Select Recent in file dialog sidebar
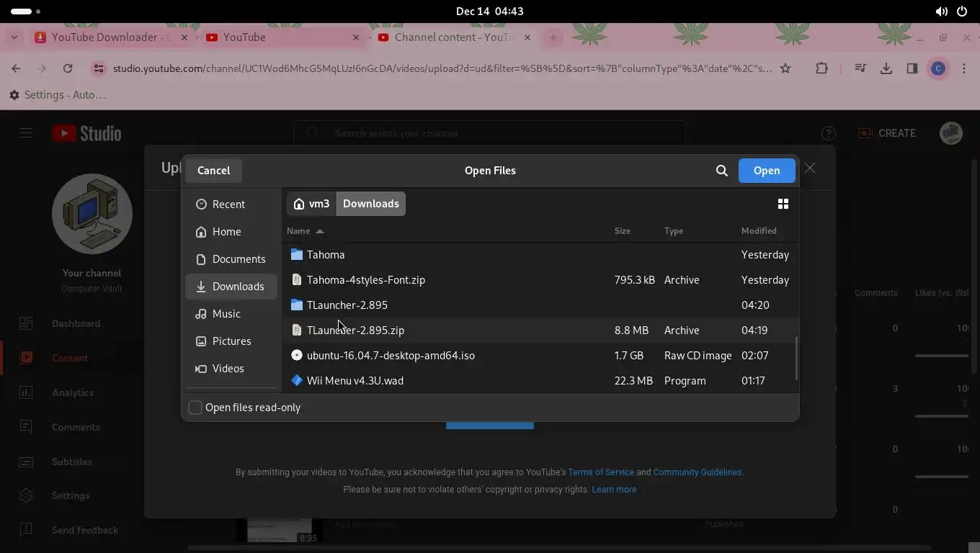 [231, 204]
